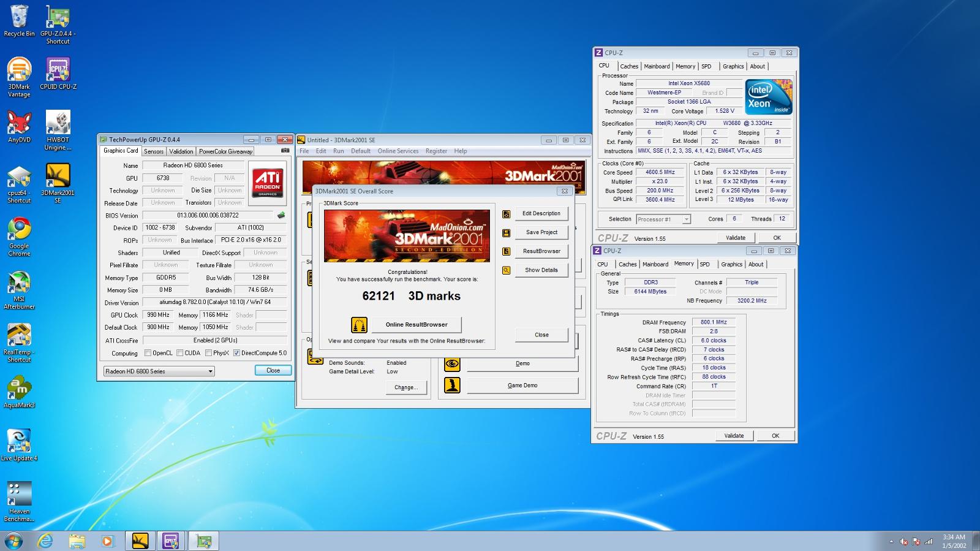Launch the Heaven Benchmark desktop icon
The height and width of the screenshot is (551, 980).
[x=19, y=502]
